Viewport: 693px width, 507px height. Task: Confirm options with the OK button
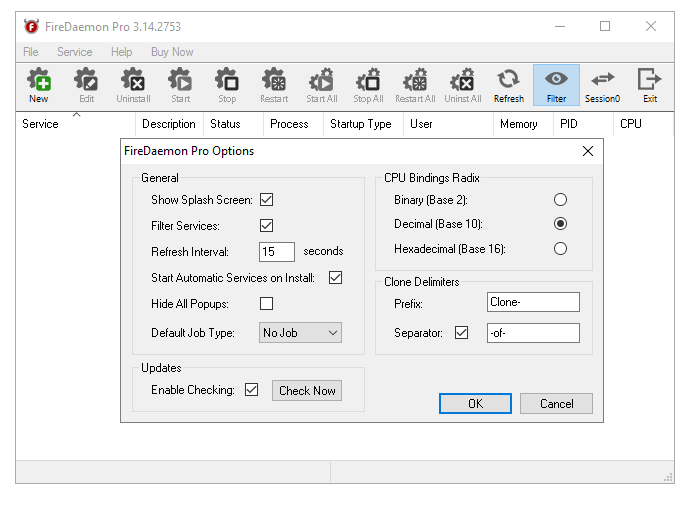point(475,404)
